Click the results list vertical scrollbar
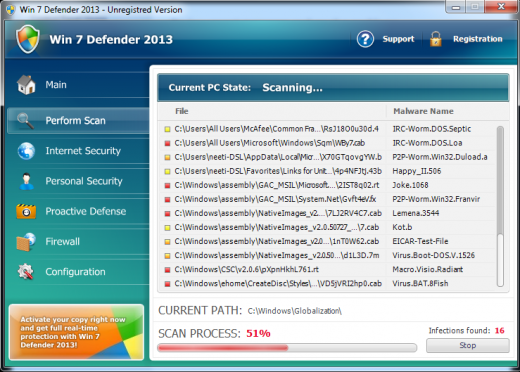 500,206
